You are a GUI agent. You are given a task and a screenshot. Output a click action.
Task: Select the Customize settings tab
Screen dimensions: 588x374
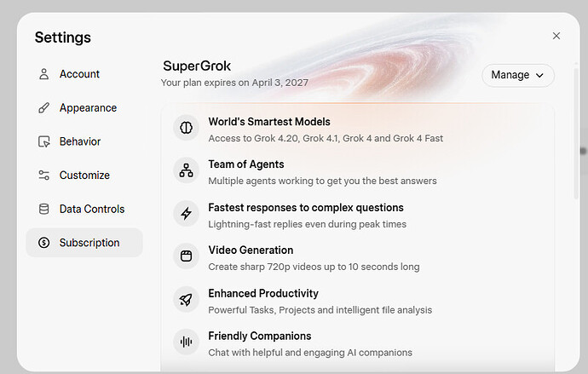click(84, 175)
